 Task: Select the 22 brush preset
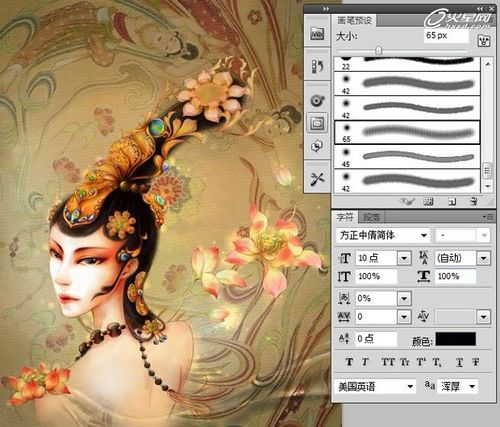point(407,64)
